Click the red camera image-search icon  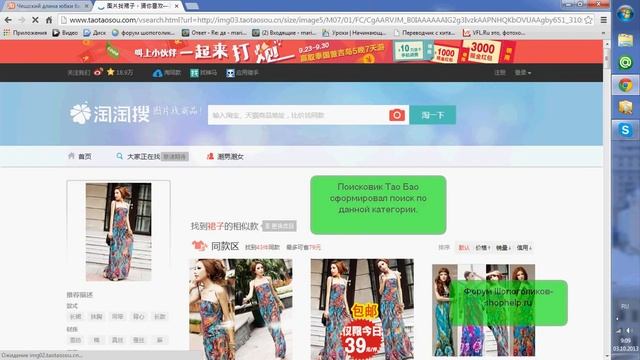click(x=397, y=115)
